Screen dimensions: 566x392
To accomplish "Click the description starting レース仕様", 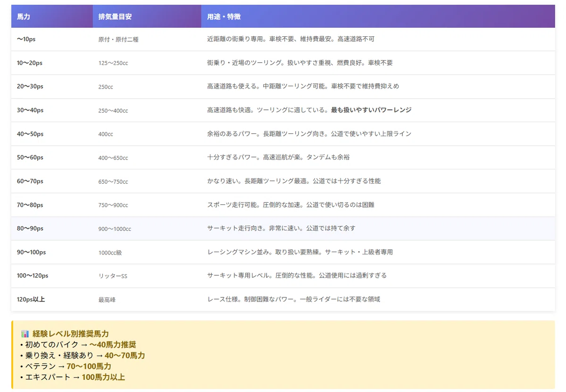I will coord(294,299).
